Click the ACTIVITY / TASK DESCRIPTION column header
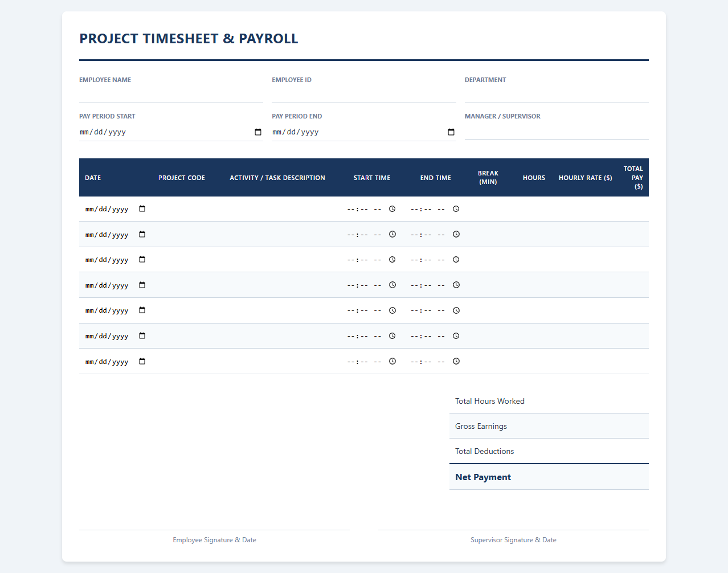This screenshot has width=728, height=573. [x=277, y=178]
